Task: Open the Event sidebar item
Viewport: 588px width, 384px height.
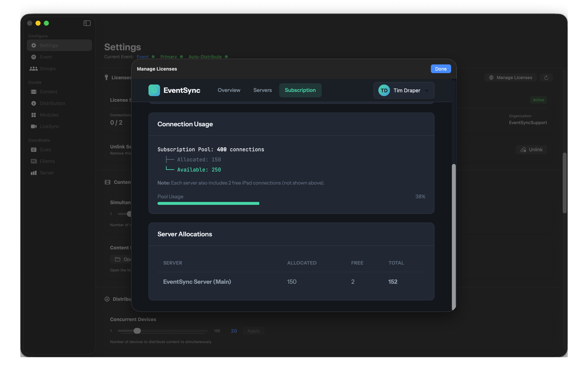Action: pos(59,57)
